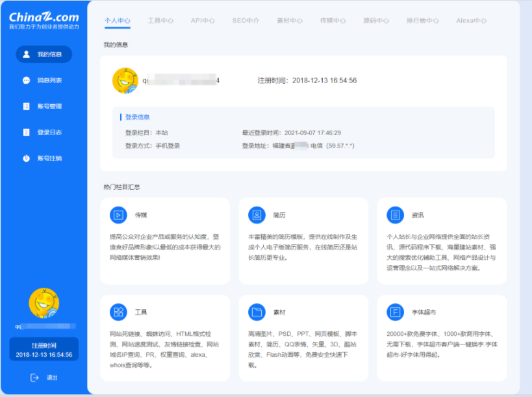Select the SEO中介 tab
The image size is (532, 397).
pyautogui.click(x=245, y=20)
